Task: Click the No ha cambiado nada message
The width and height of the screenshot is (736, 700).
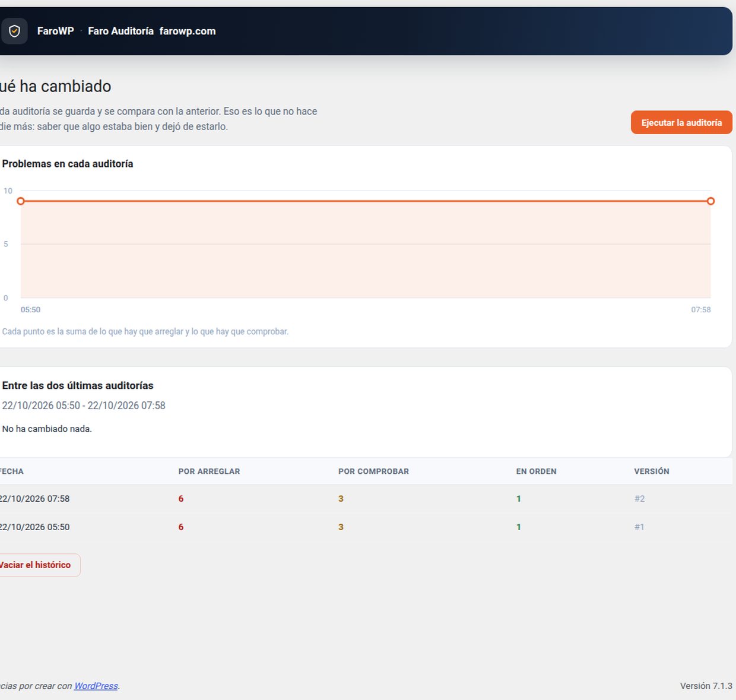Action: coord(47,429)
